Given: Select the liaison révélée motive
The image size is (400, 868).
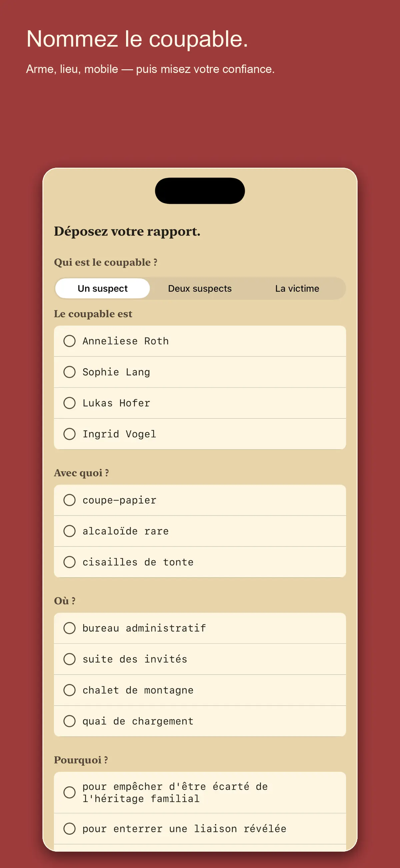Looking at the screenshot, I should click(x=200, y=829).
